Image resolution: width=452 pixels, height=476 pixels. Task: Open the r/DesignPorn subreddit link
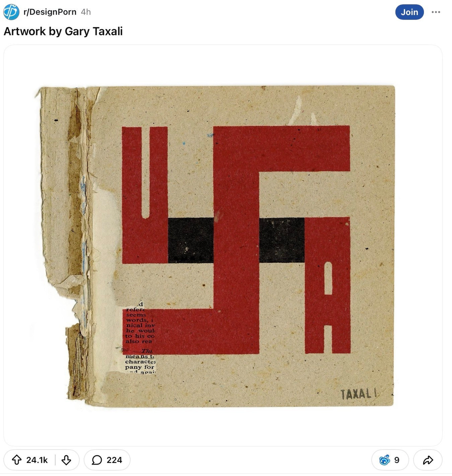(x=50, y=12)
